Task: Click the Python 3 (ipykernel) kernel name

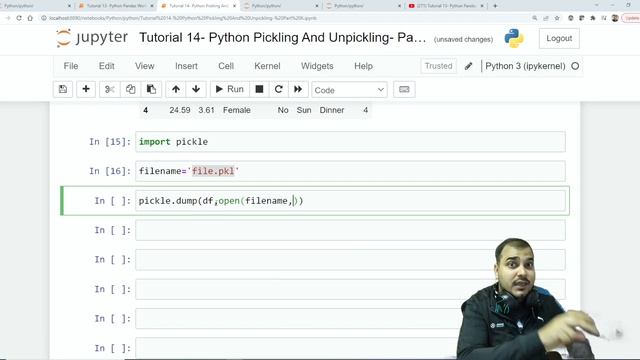Action: click(x=525, y=66)
